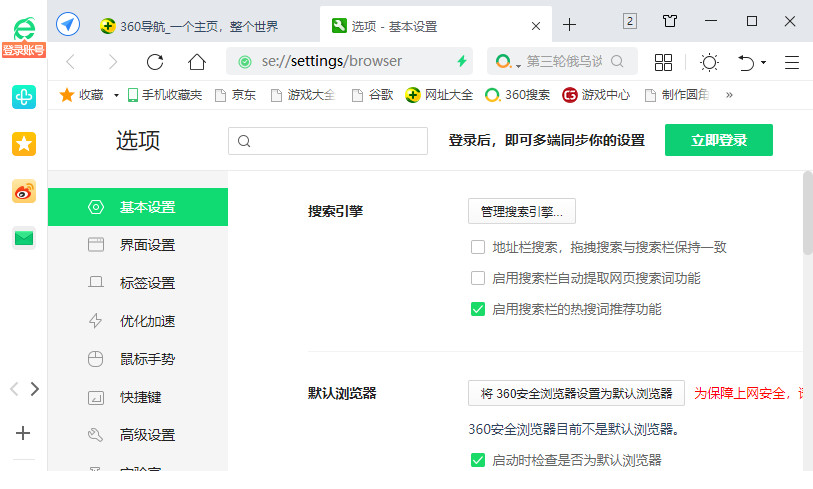This screenshot has width=813, height=489.
Task: Expand the 收藏 bookmarks dropdown arrow
Action: tap(116, 95)
